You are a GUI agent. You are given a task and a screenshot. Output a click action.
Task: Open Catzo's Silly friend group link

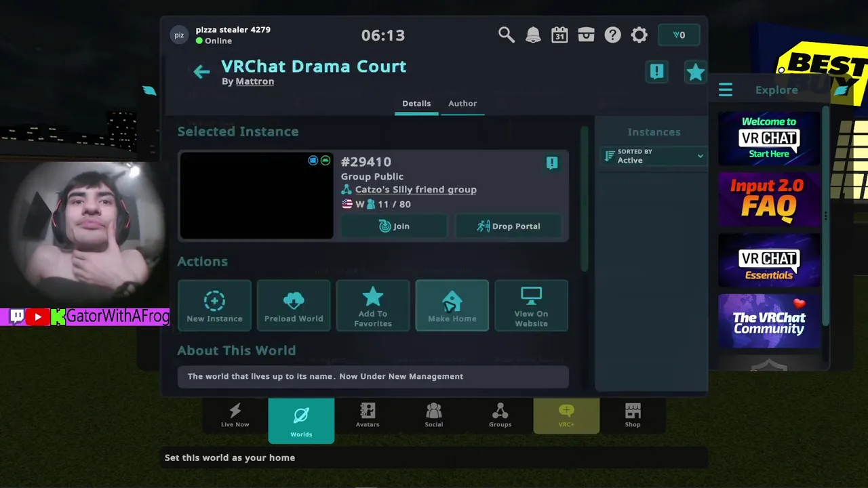[x=416, y=190]
